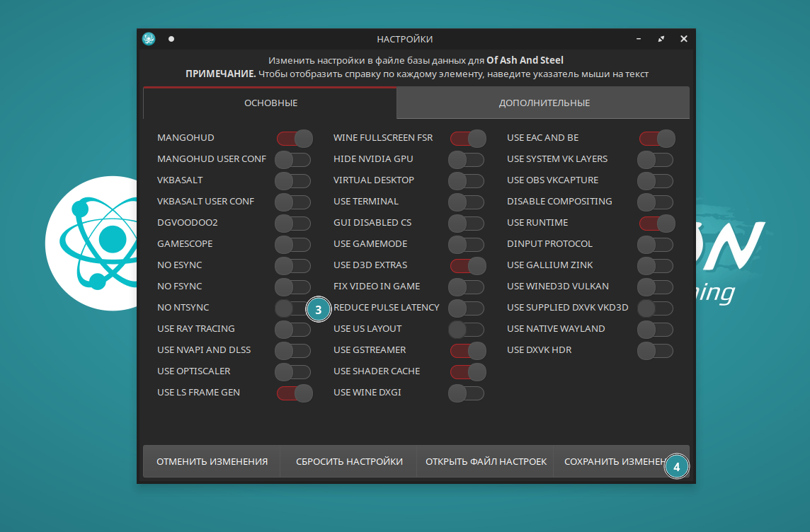Toggle REDUCE PULSE LATENCY on
Screen dimensions: 810x532
coord(467,308)
